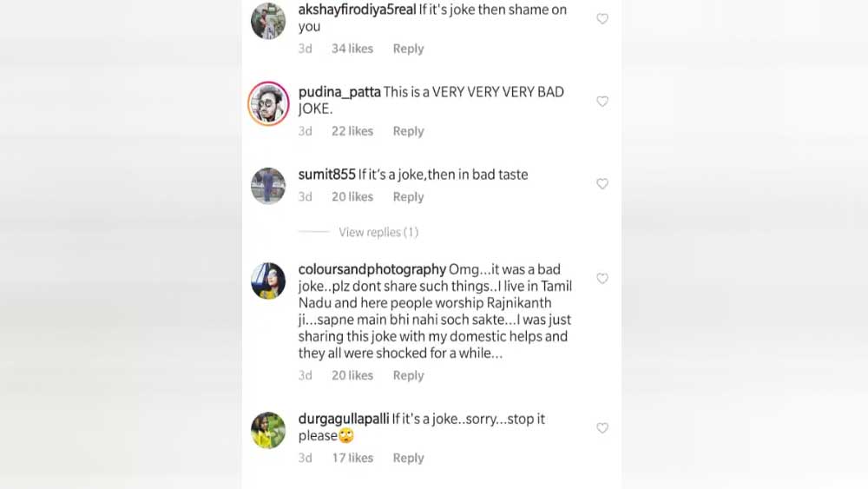Open sumit855's profile picture
This screenshot has height=489, width=868.
tap(268, 186)
